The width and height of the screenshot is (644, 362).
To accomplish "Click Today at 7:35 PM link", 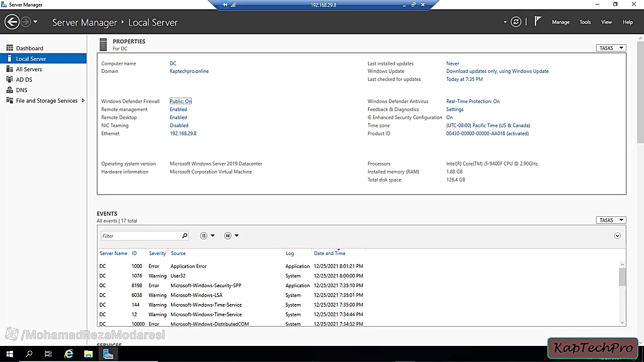I will [464, 79].
